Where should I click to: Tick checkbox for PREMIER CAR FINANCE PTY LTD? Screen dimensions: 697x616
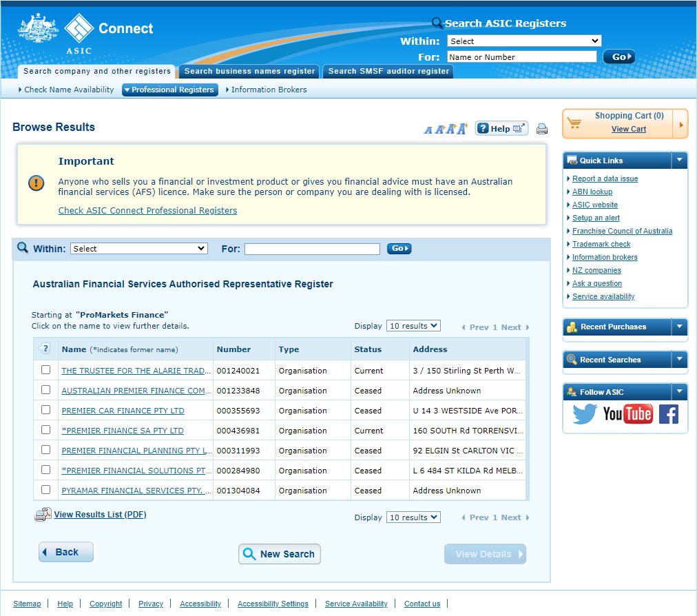pyautogui.click(x=45, y=410)
